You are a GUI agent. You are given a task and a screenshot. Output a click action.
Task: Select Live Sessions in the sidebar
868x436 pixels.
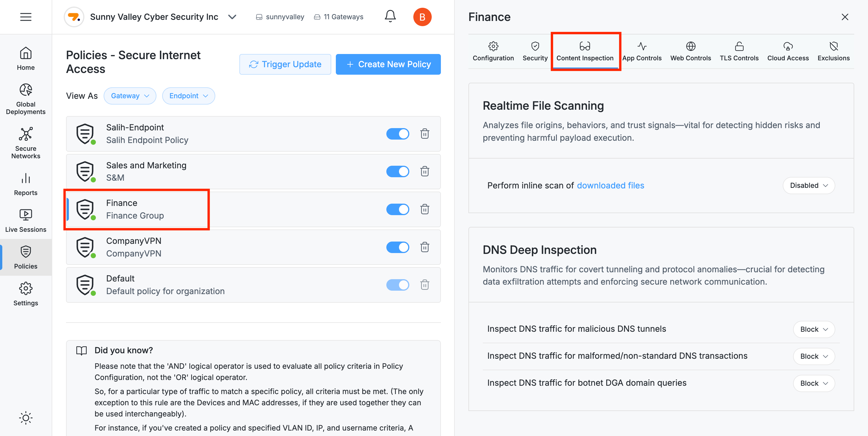point(25,220)
